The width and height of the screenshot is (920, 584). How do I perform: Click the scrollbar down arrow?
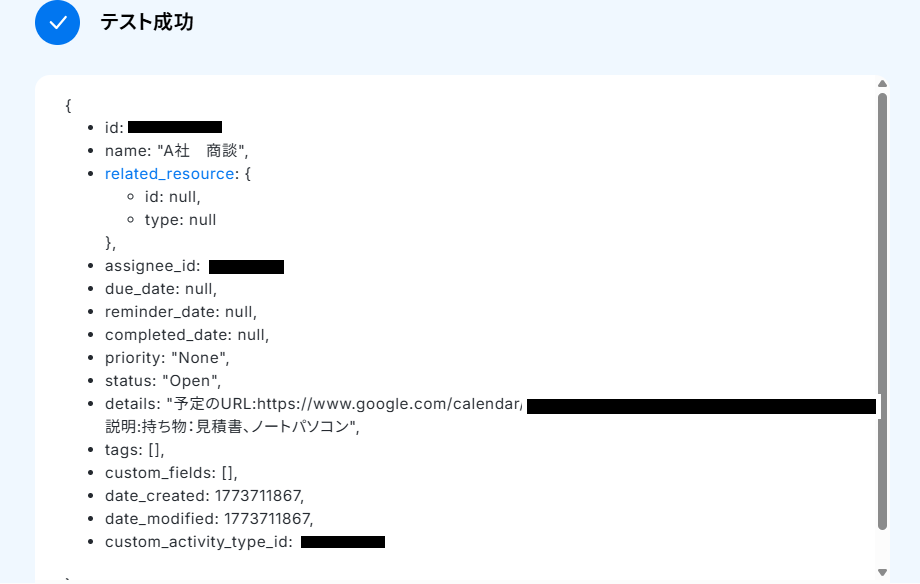(882, 572)
